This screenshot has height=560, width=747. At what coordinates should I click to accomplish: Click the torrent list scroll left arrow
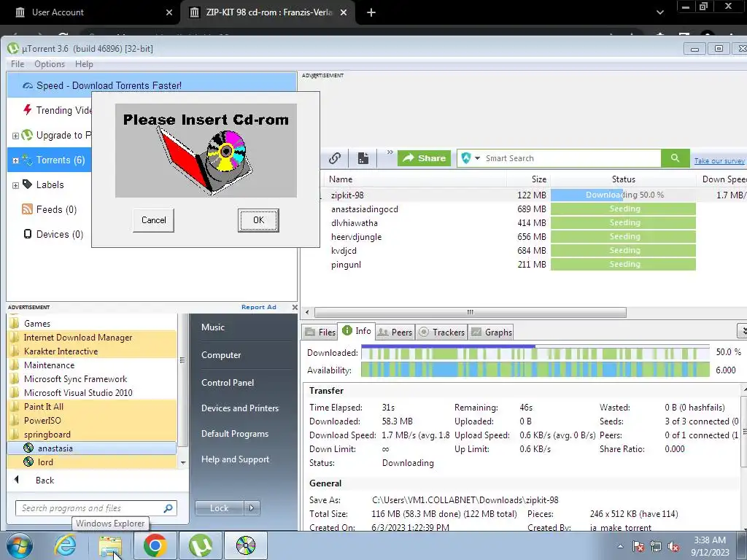tap(307, 312)
